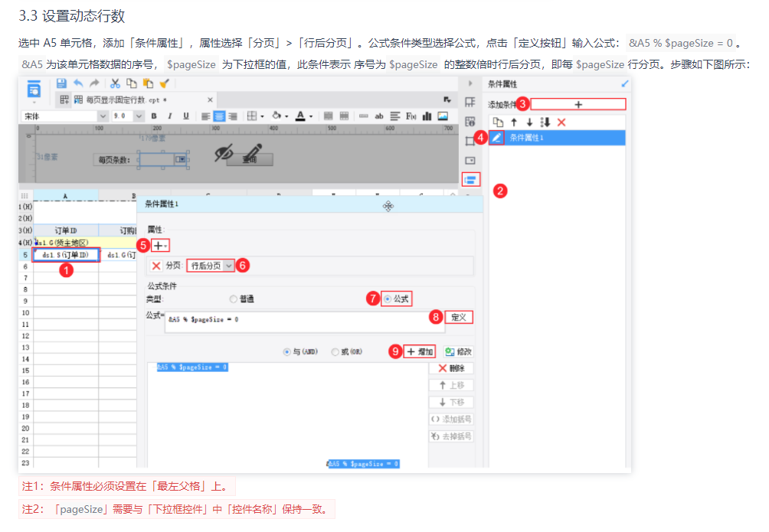Select the 条件属性1 list row
The height and width of the screenshot is (532, 769).
557,138
